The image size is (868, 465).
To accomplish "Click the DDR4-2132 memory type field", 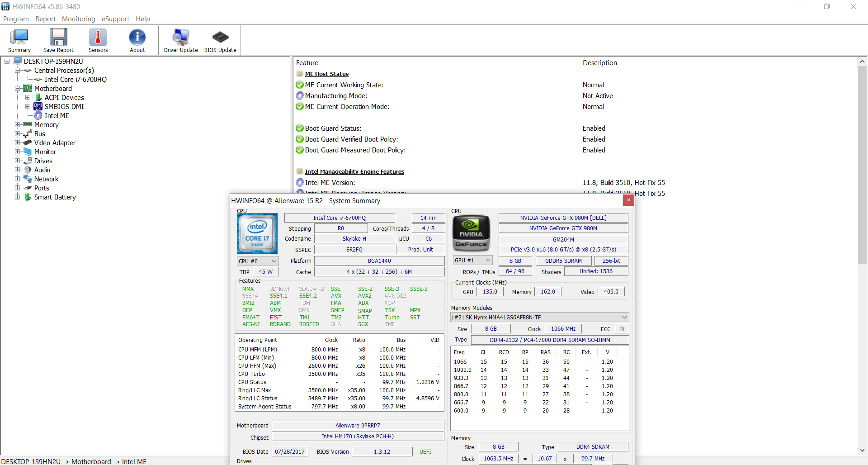I will (x=550, y=340).
